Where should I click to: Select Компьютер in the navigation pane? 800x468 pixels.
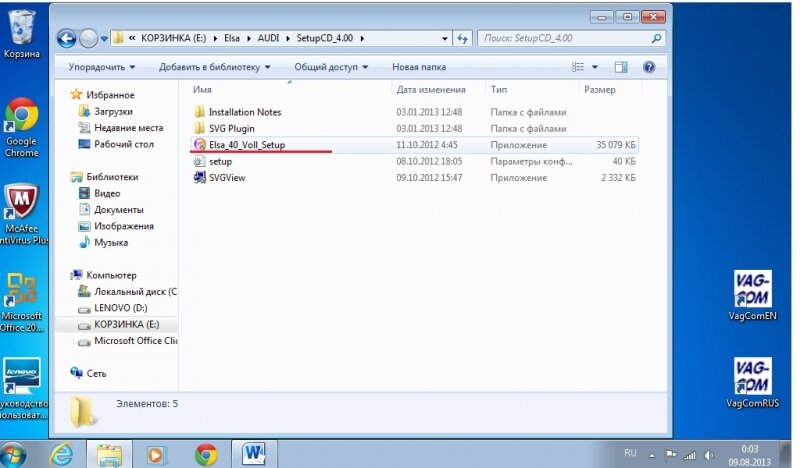[x=111, y=275]
